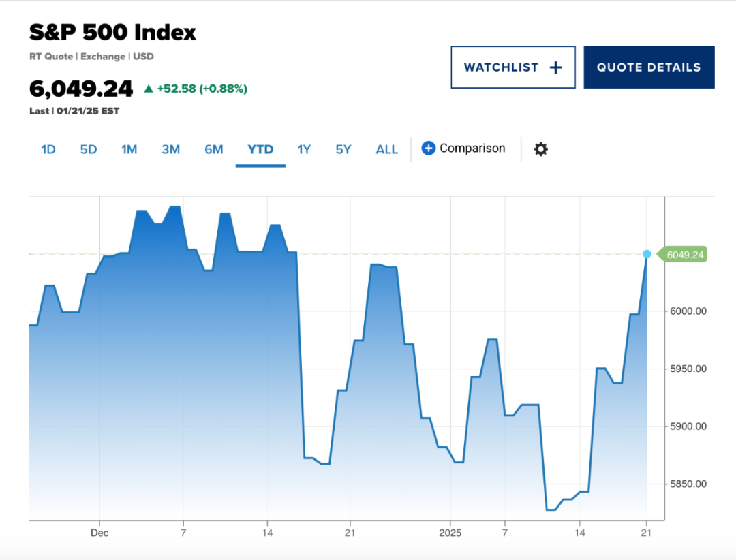
Task: Select the YTD range tab
Action: [260, 149]
